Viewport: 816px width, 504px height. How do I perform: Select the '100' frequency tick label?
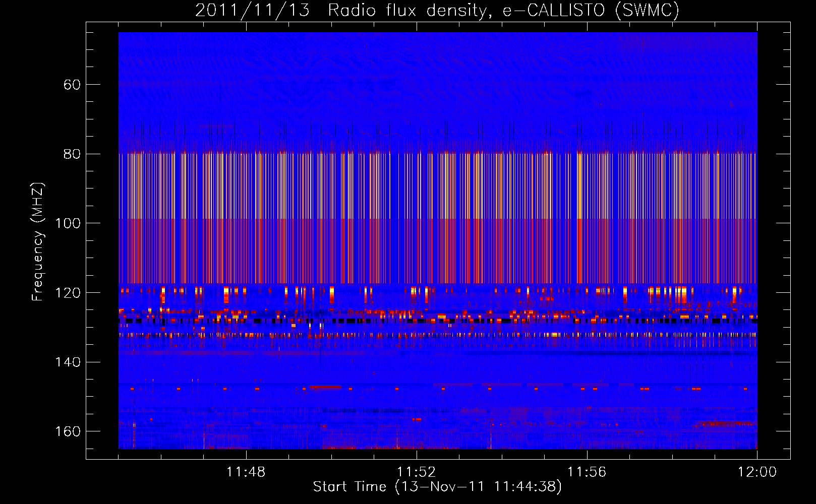pos(68,223)
